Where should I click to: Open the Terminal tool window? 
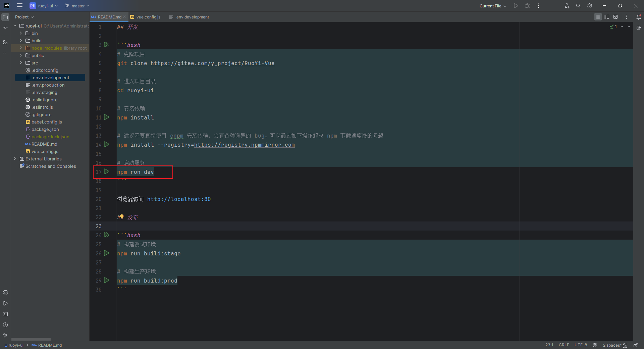click(5, 314)
